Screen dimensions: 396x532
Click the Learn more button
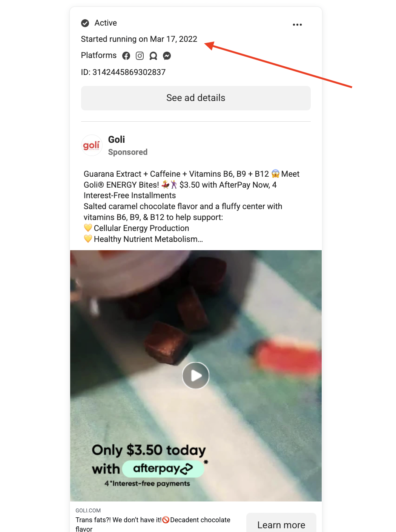pos(281,524)
